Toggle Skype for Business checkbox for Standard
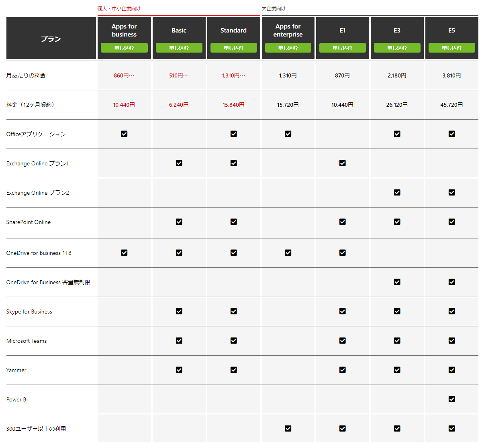Image resolution: width=482 pixels, height=448 pixels. pyautogui.click(x=233, y=311)
